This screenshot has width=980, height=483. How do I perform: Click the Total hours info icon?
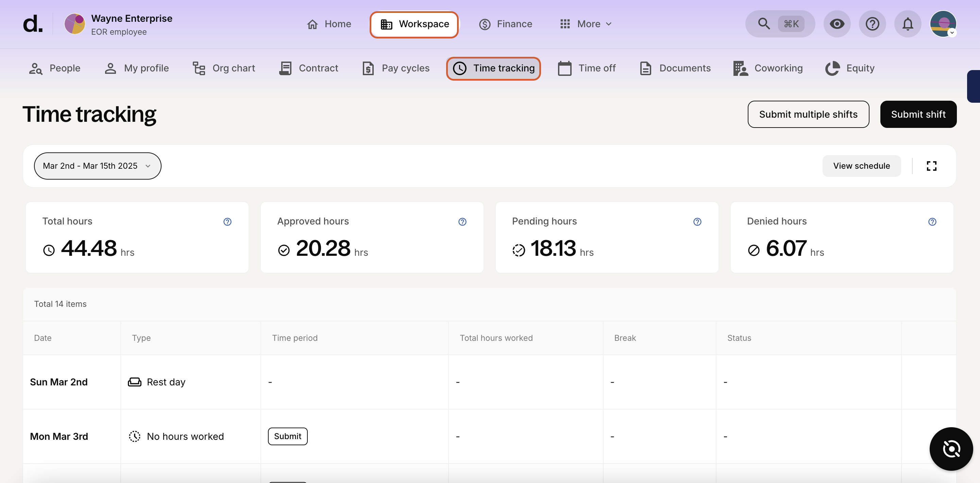227,221
